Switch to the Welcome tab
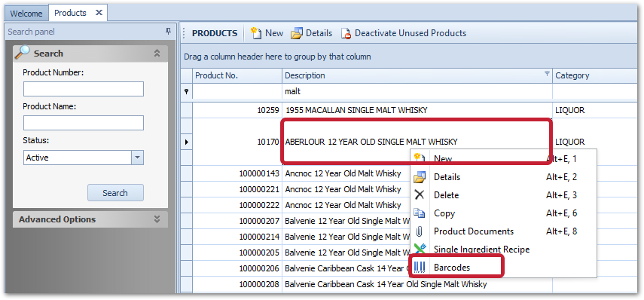The width and height of the screenshot is (644, 300). 26,14
